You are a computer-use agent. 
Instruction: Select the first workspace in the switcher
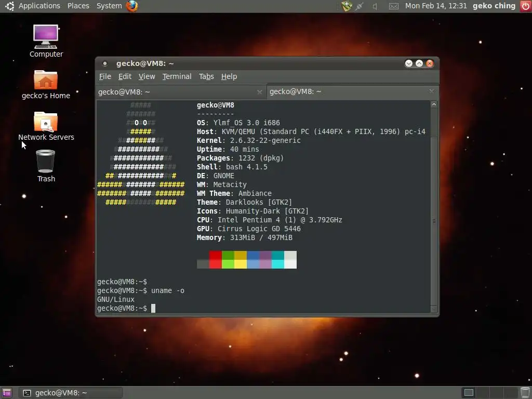tap(469, 393)
